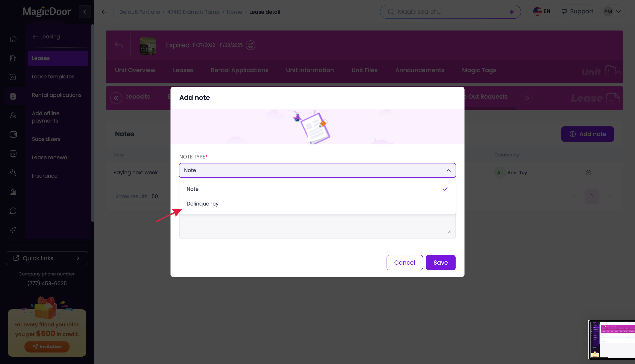Open the bank building sidebar icon
The height and width of the screenshot is (364, 635).
coord(13,192)
